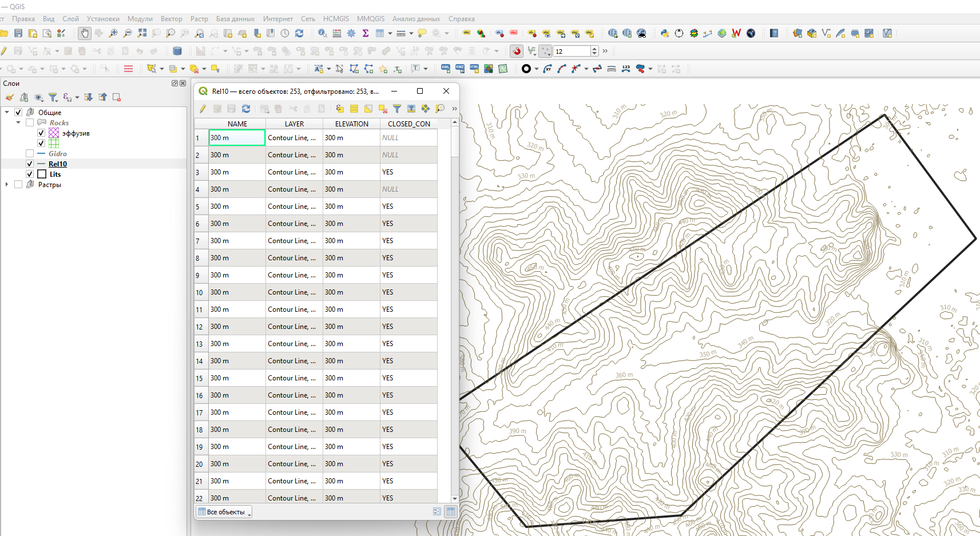This screenshot has width=980, height=536.
Task: Click the Zoom In magnifier tool
Action: [x=113, y=33]
